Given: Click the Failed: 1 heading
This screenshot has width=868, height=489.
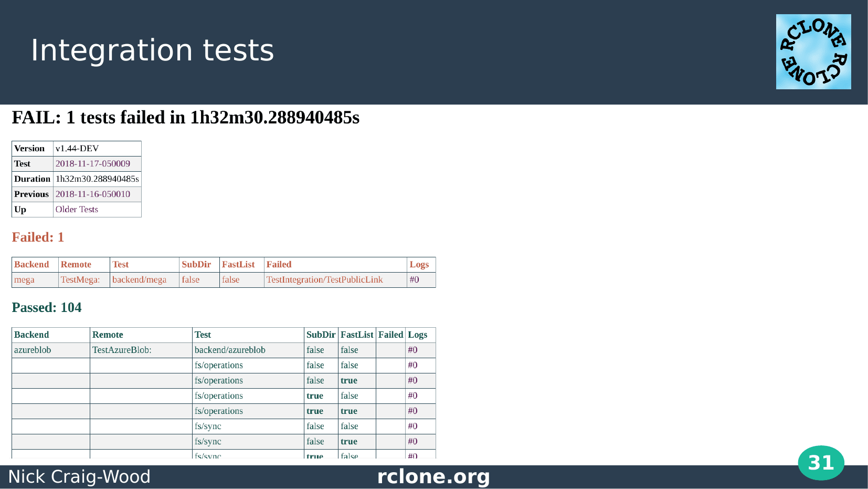Looking at the screenshot, I should (x=38, y=237).
